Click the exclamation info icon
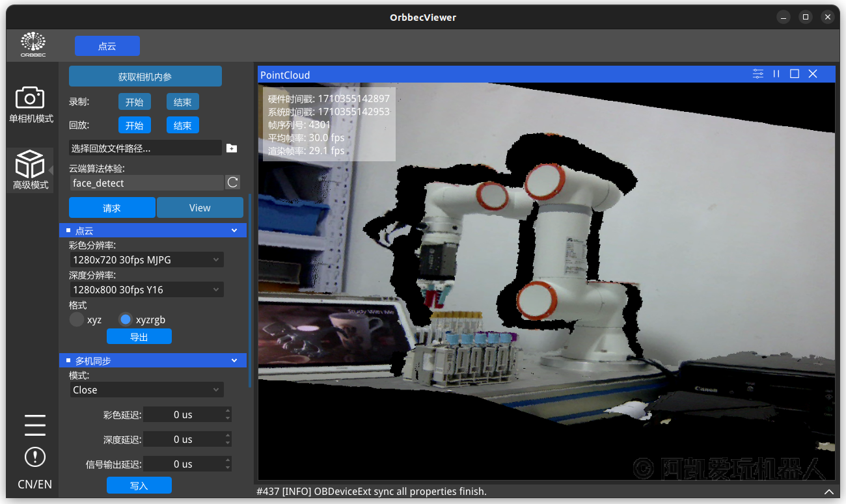The width and height of the screenshot is (846, 504). [34, 457]
